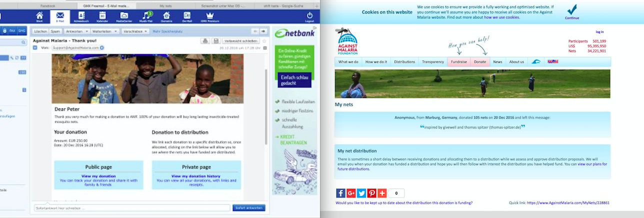
Task: Click the swim wave icon in AMF menu
Action: (x=535, y=61)
